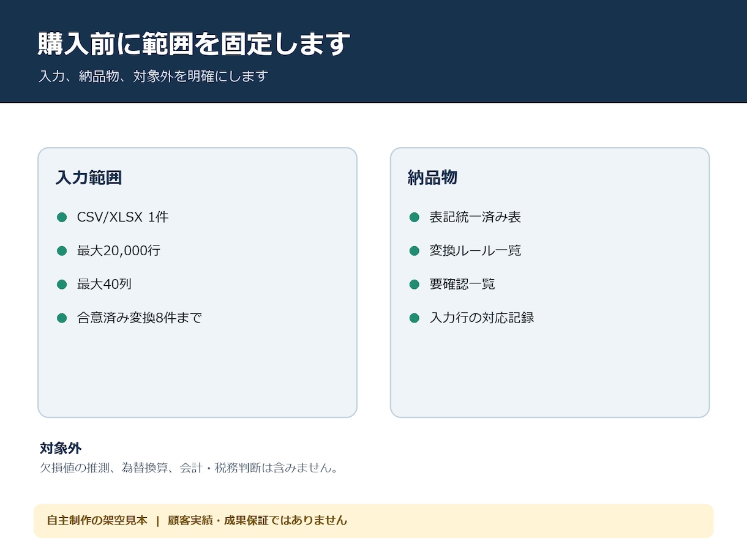Select the 最大20,000行 list item
The height and width of the screenshot is (560, 747).
point(119,250)
